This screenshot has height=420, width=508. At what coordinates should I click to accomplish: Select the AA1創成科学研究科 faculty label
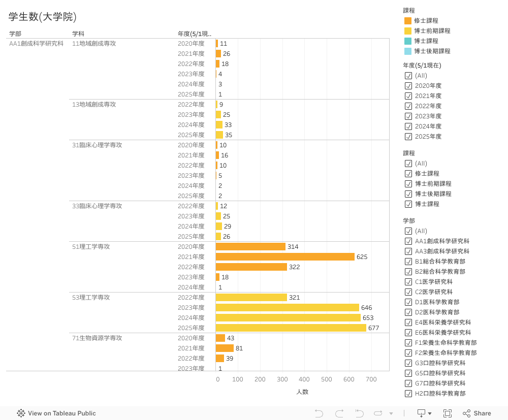point(37,44)
